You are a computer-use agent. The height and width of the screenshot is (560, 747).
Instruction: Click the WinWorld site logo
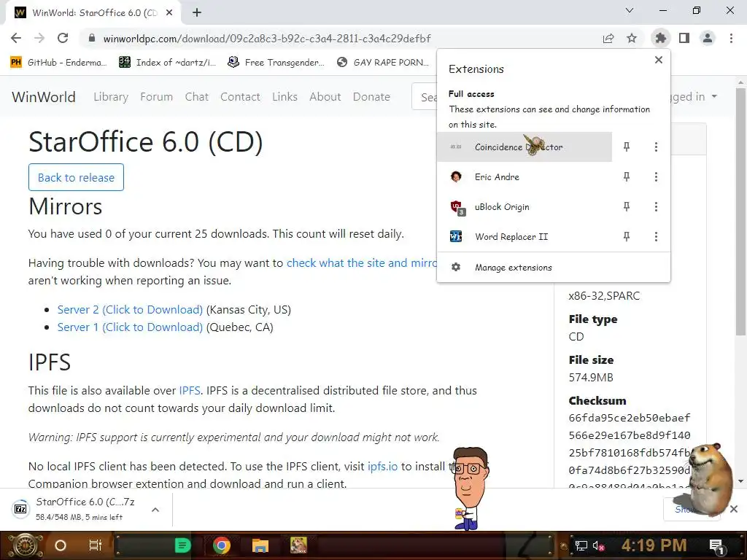[43, 97]
